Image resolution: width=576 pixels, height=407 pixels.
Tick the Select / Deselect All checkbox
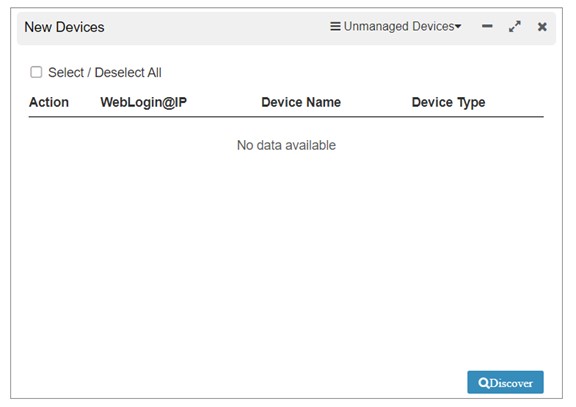[x=36, y=72]
